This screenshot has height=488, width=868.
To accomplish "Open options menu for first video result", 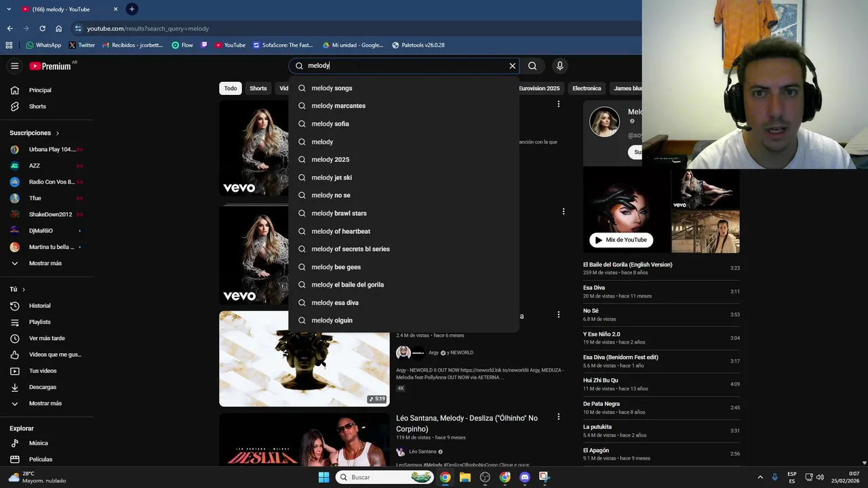I will [x=559, y=104].
